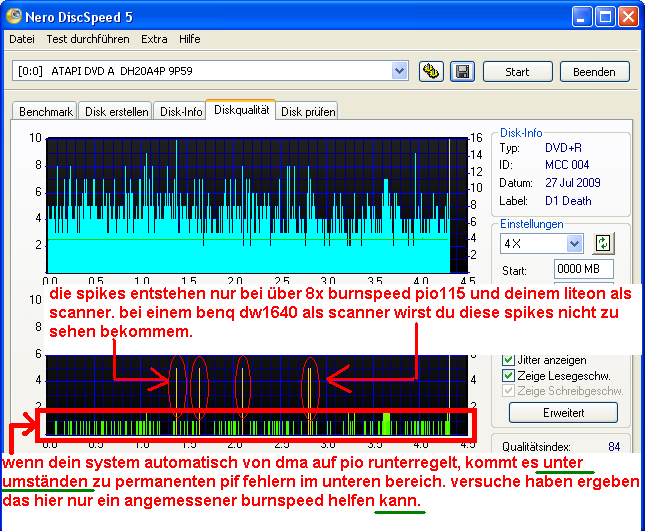Expand the ATAPI DVD A drive dropdown
Screen dimensions: 645x531
[x=399, y=71]
